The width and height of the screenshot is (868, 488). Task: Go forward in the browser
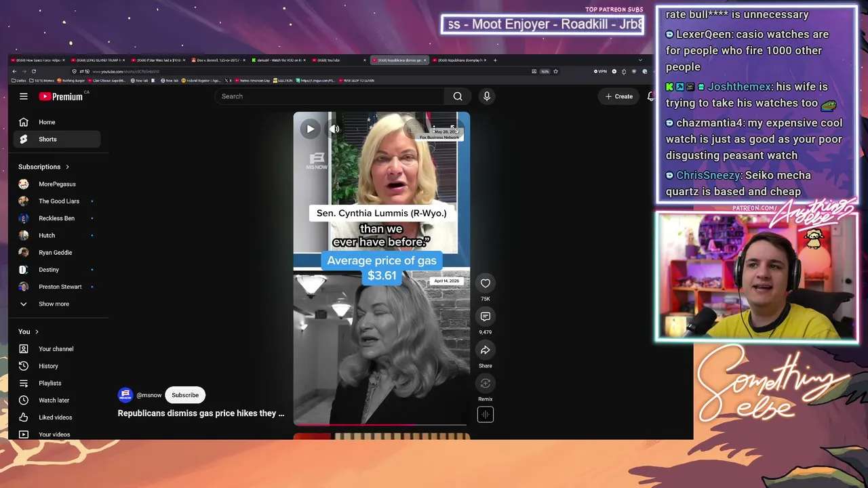point(24,71)
